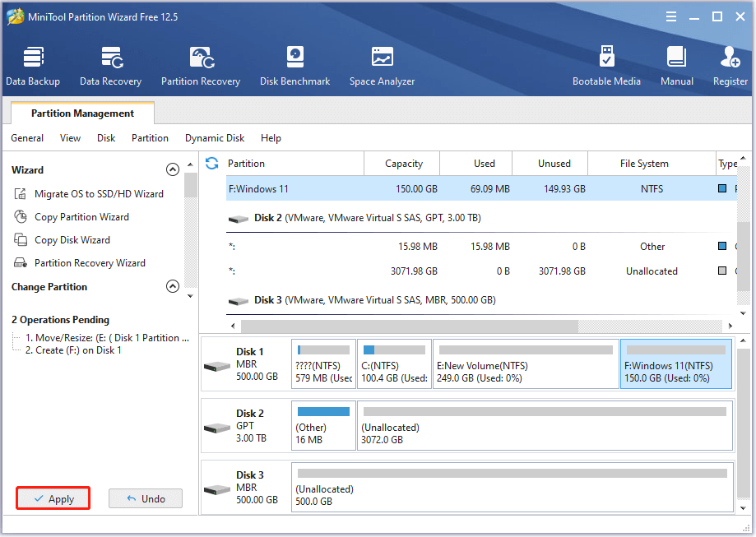This screenshot has height=537, width=756.
Task: Select the 15.98 MB Other partition row
Action: pos(481,247)
